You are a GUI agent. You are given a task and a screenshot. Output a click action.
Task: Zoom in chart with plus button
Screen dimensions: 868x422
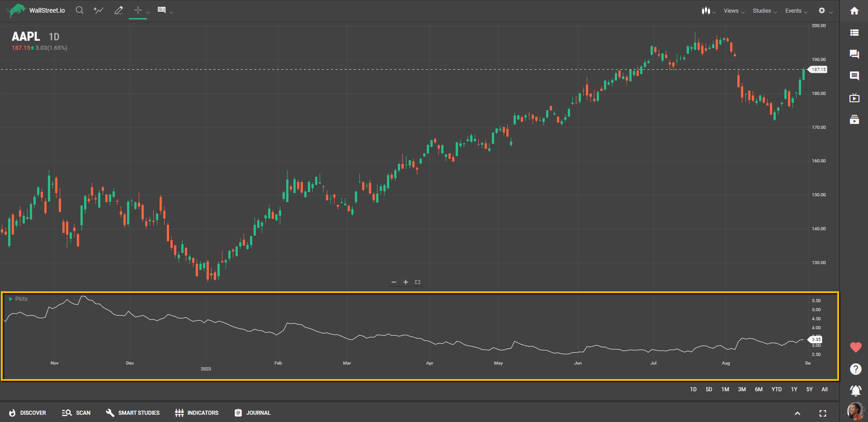[406, 282]
